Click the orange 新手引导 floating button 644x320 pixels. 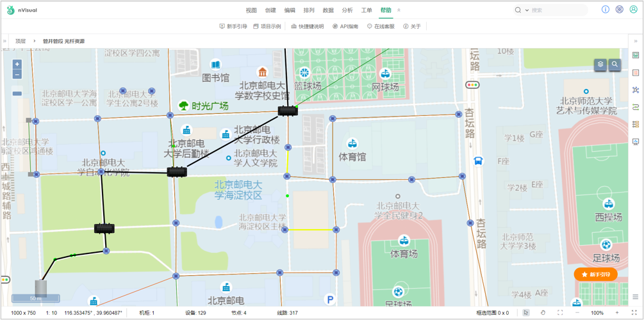coord(595,274)
